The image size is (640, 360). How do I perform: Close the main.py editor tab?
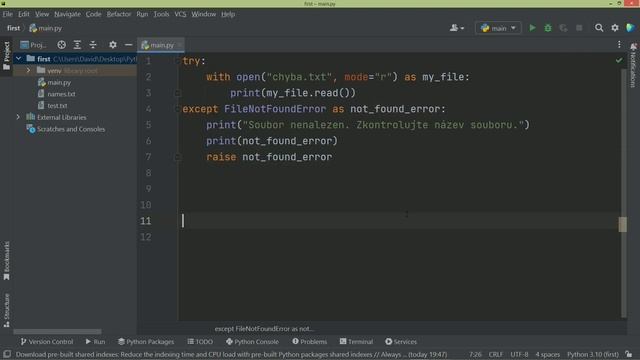[x=180, y=45]
